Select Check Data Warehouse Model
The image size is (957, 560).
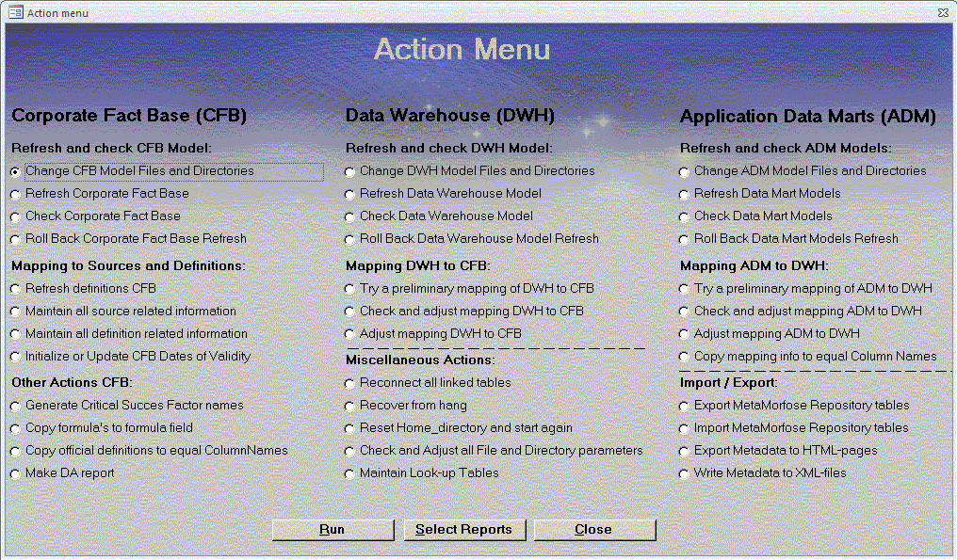point(349,217)
